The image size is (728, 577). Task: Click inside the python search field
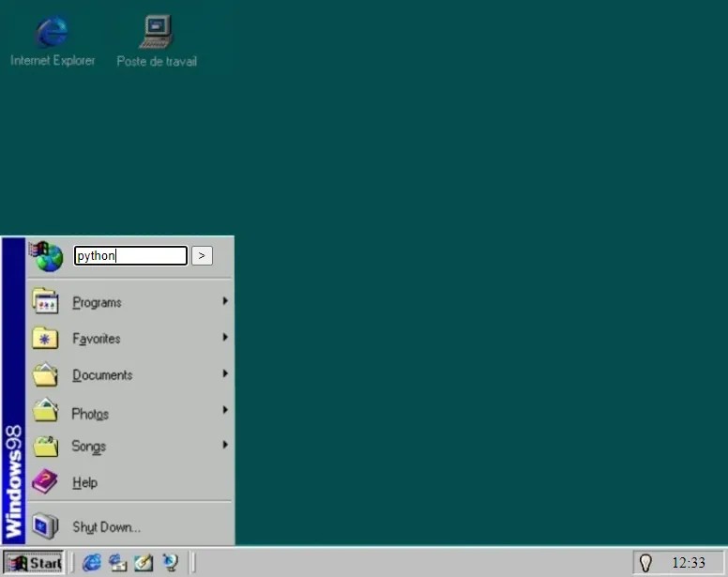tap(130, 256)
